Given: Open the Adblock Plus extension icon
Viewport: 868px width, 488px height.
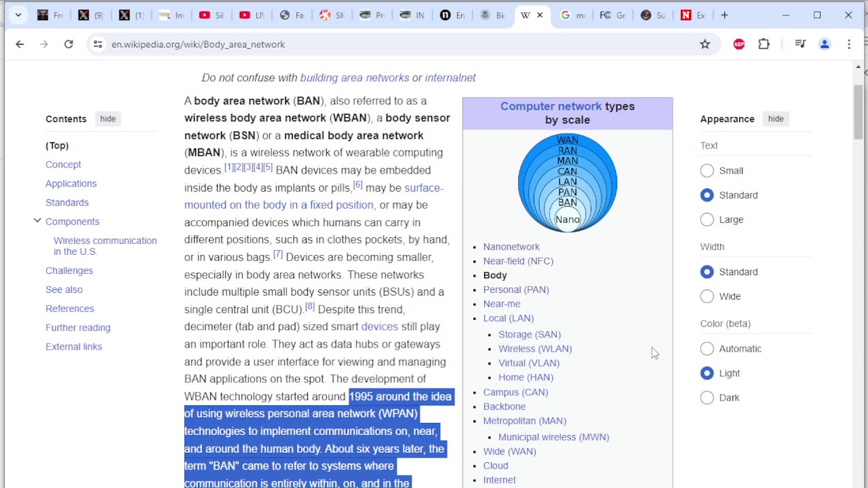Looking at the screenshot, I should click(x=739, y=44).
